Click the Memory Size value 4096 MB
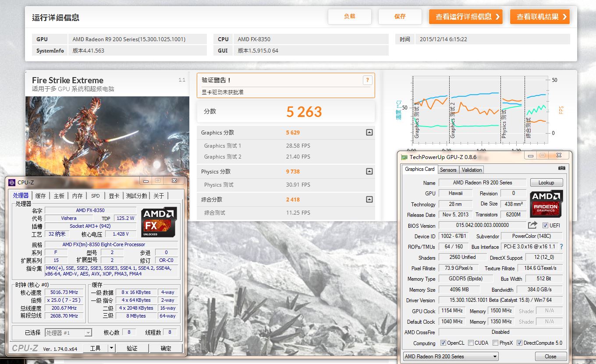 click(x=459, y=290)
